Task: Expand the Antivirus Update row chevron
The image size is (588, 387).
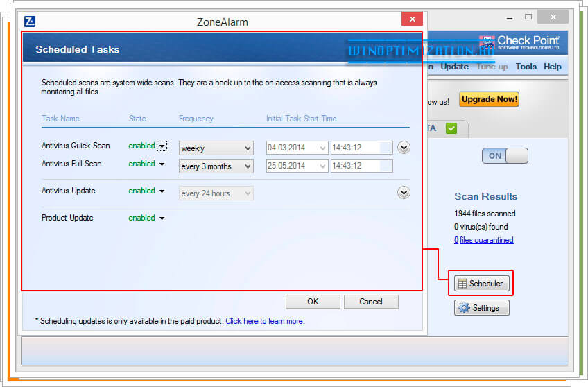Action: tap(404, 193)
